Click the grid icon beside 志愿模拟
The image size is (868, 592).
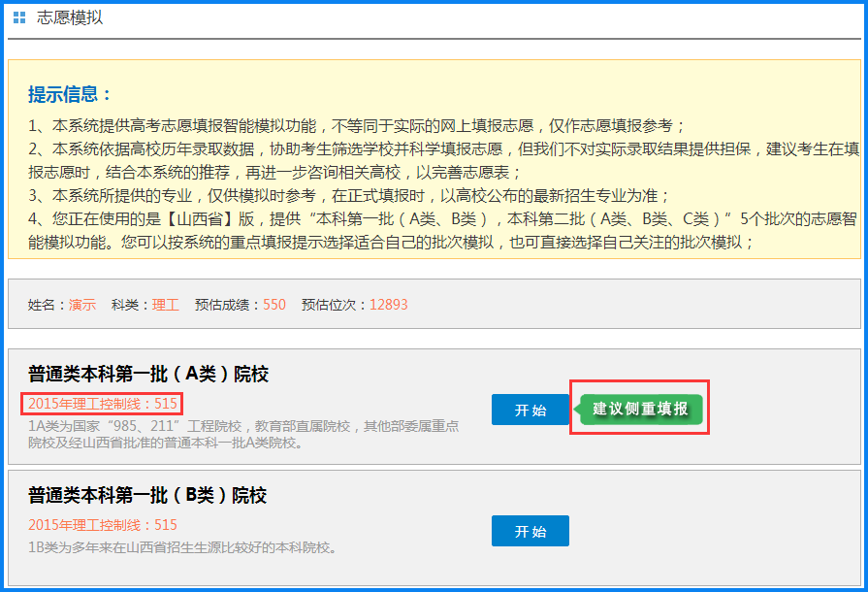(x=19, y=17)
